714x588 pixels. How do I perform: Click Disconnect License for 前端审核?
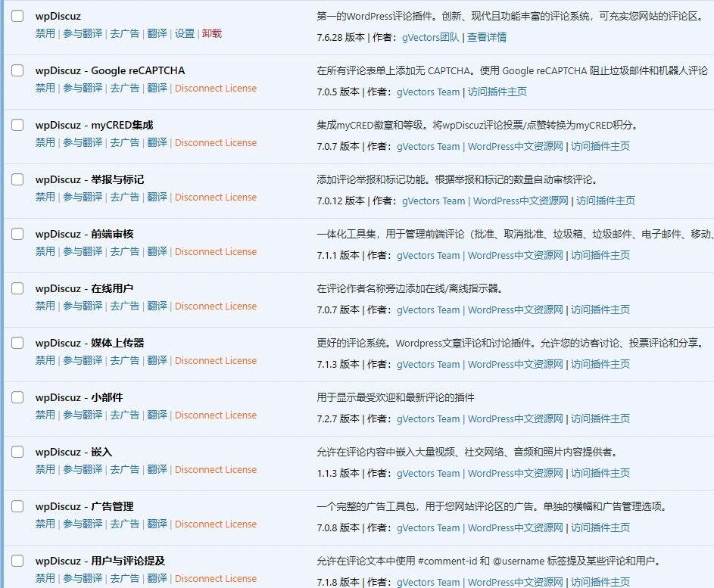tap(216, 251)
